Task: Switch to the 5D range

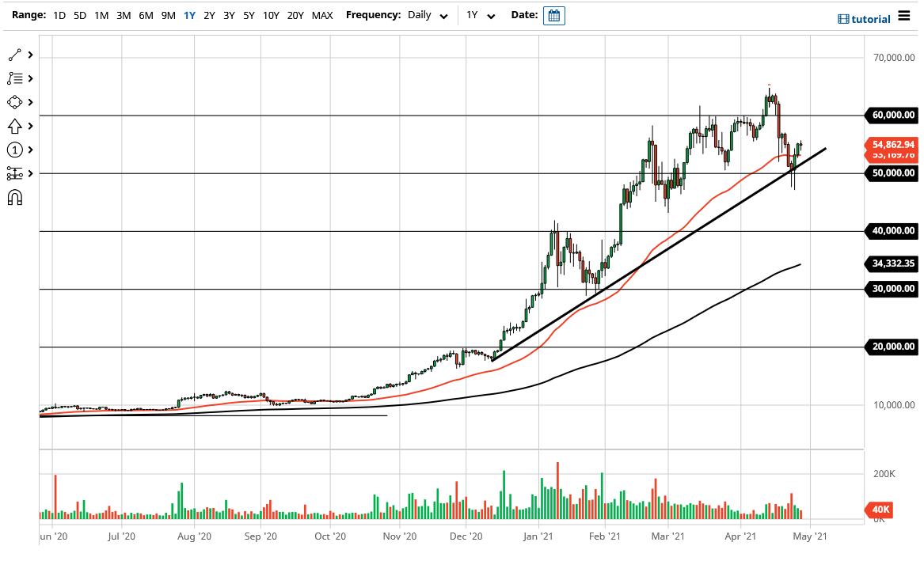Action: tap(79, 14)
